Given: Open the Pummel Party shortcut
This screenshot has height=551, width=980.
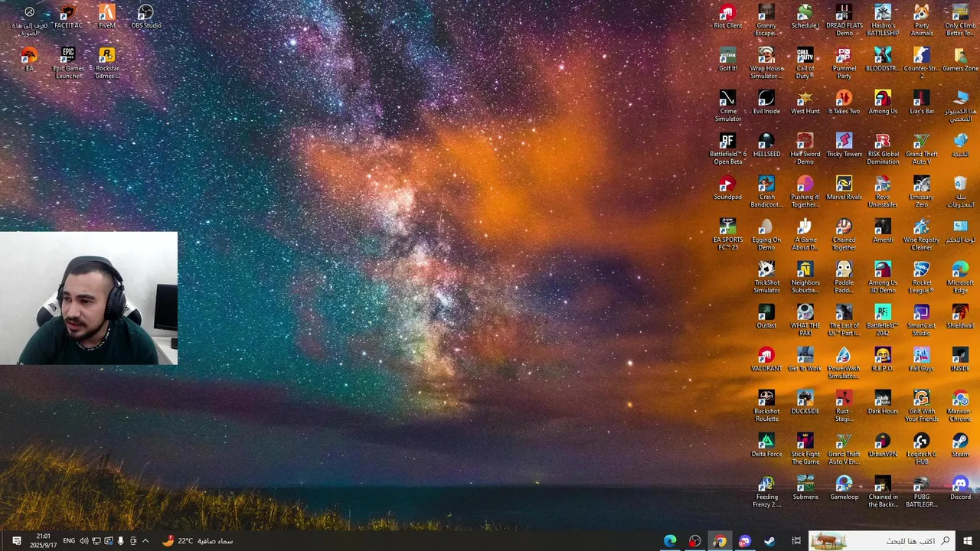Looking at the screenshot, I should point(844,63).
